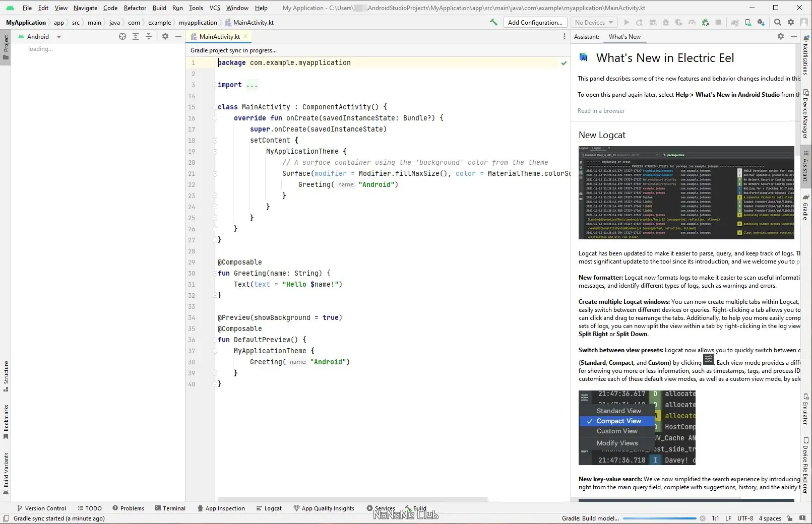Select opened file locator icon in Project panel
The height and width of the screenshot is (524, 812).
point(122,36)
